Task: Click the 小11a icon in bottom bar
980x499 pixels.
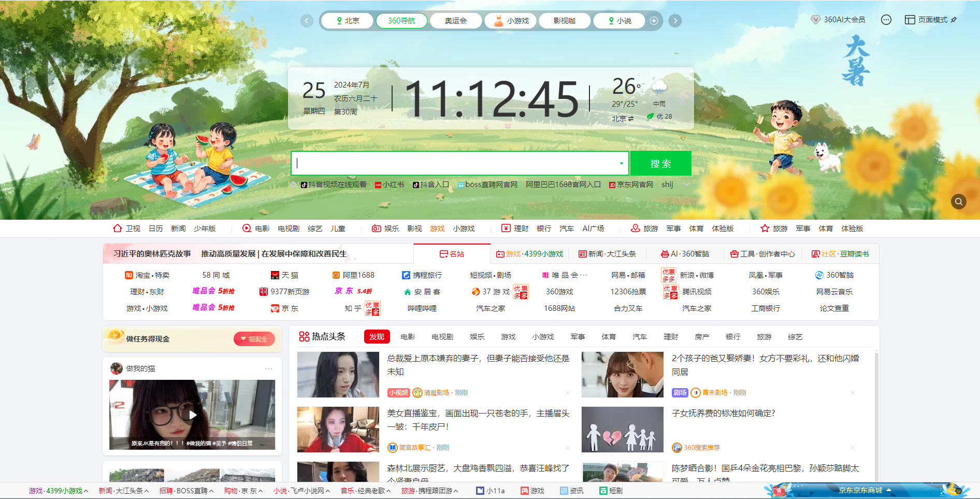Action: point(480,491)
